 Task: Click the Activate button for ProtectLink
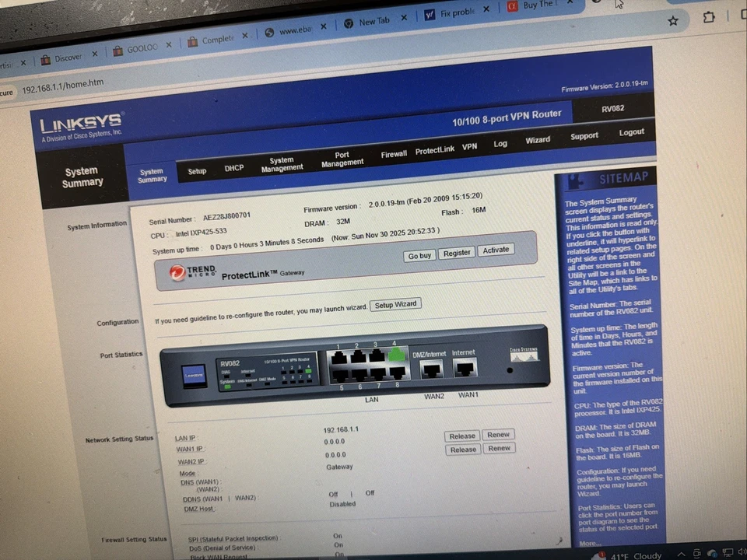click(x=496, y=250)
